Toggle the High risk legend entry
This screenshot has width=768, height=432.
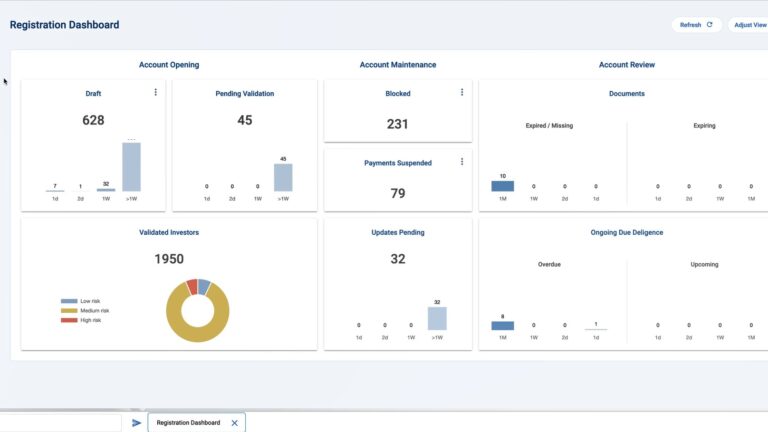(81, 320)
